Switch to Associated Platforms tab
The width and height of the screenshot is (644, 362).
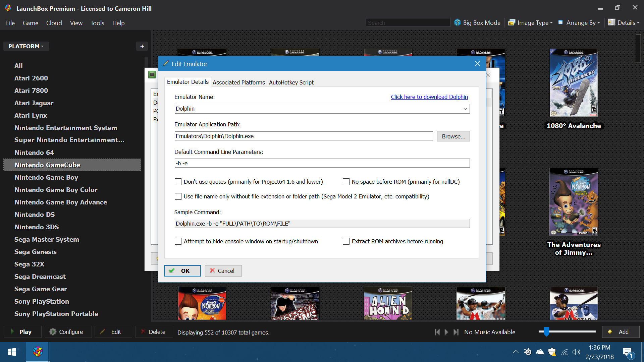pyautogui.click(x=239, y=82)
